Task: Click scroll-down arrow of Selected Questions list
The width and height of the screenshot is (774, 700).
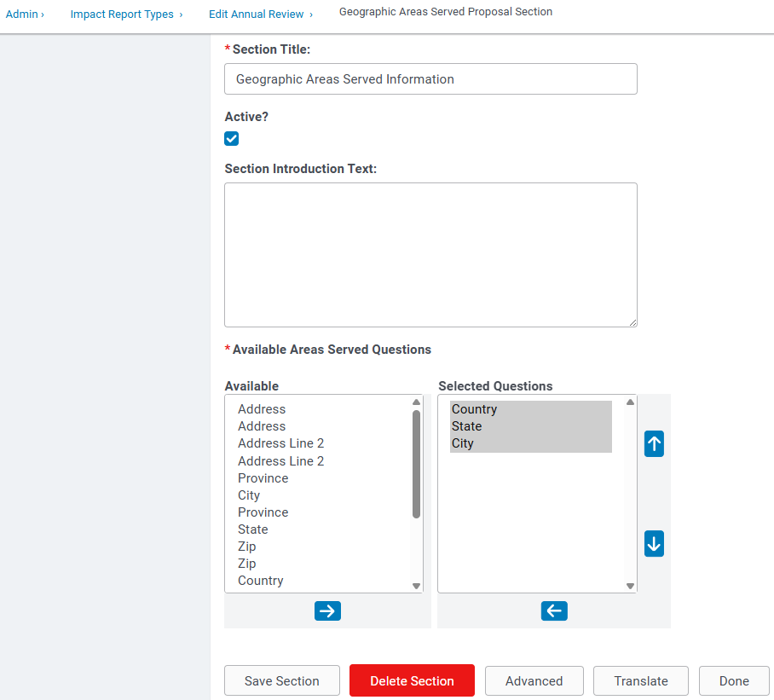Action: click(x=630, y=586)
